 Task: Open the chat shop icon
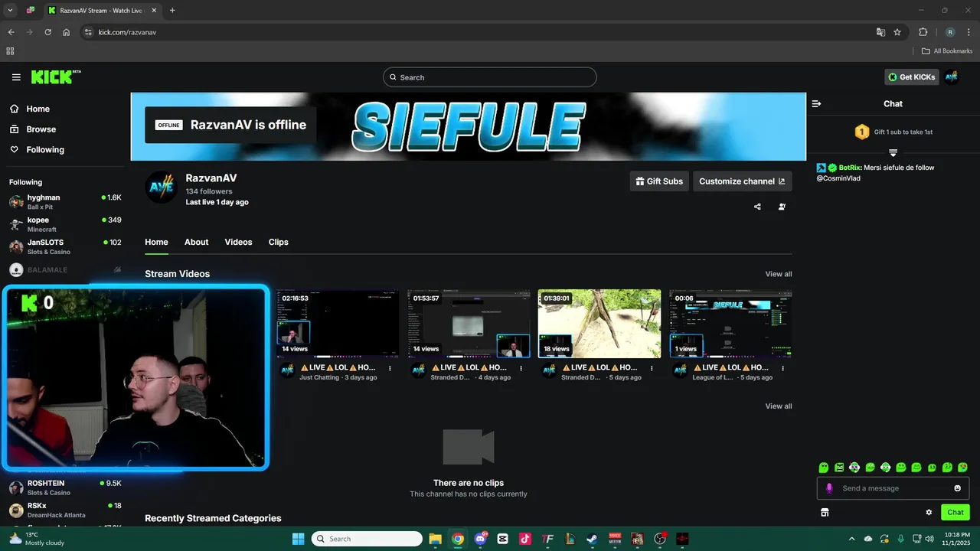825,513
